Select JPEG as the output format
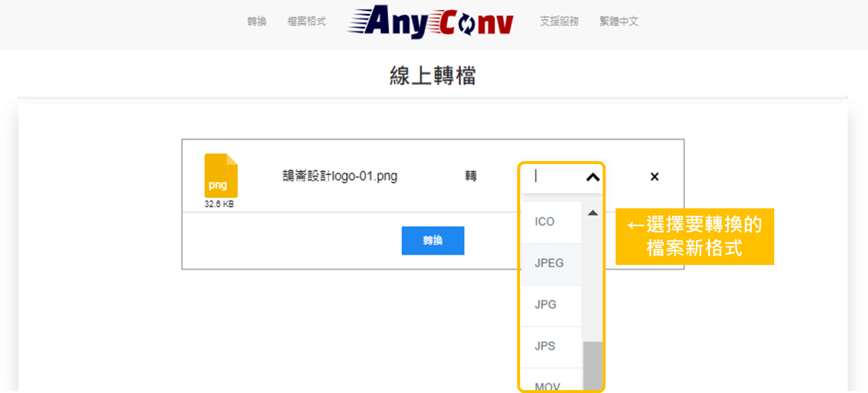The height and width of the screenshot is (393, 868). [x=550, y=263]
